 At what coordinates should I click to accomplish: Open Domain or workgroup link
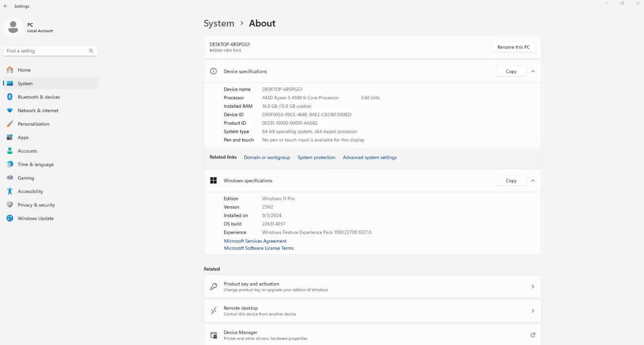[x=267, y=157]
